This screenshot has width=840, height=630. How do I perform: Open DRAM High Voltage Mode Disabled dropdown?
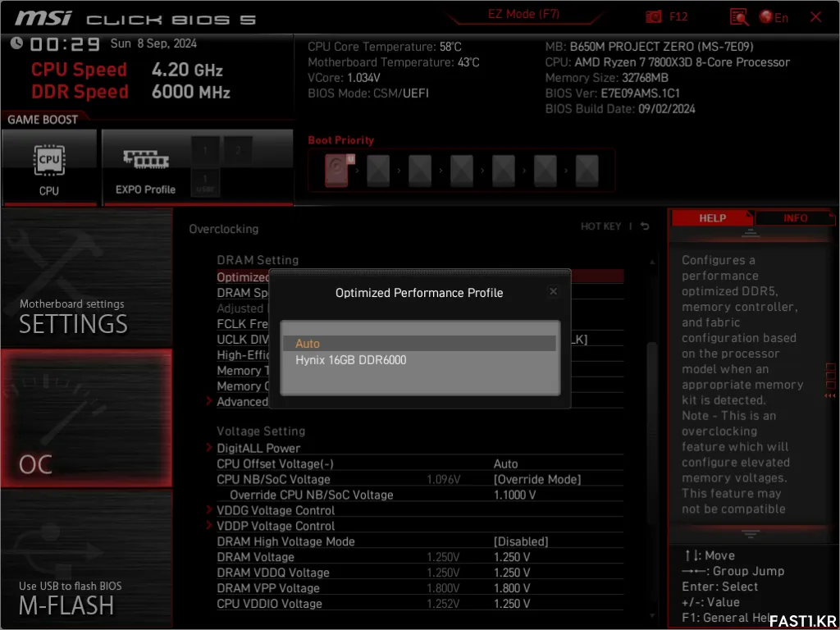pyautogui.click(x=521, y=541)
